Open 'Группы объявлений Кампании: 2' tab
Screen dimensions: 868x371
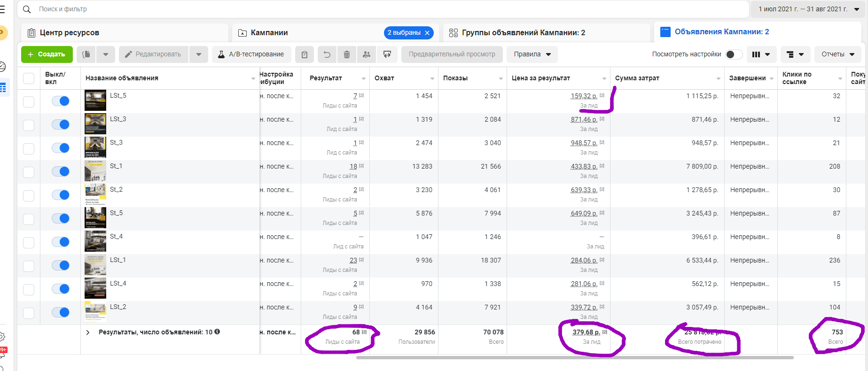coord(546,33)
